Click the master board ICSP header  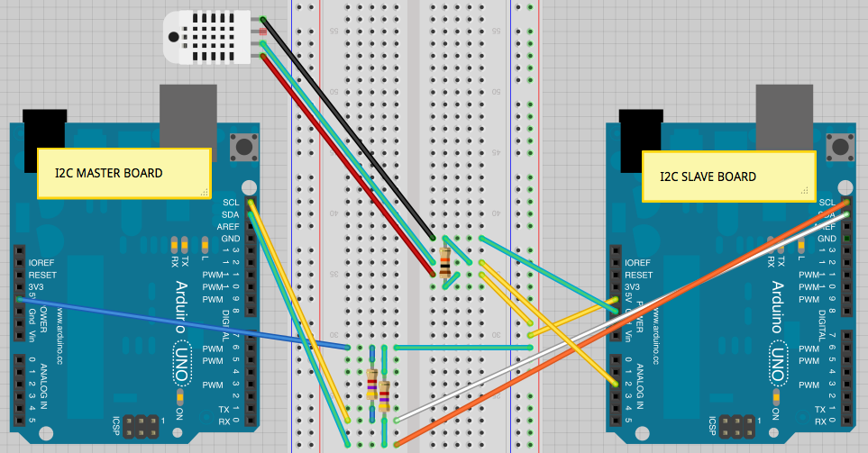pos(141,427)
